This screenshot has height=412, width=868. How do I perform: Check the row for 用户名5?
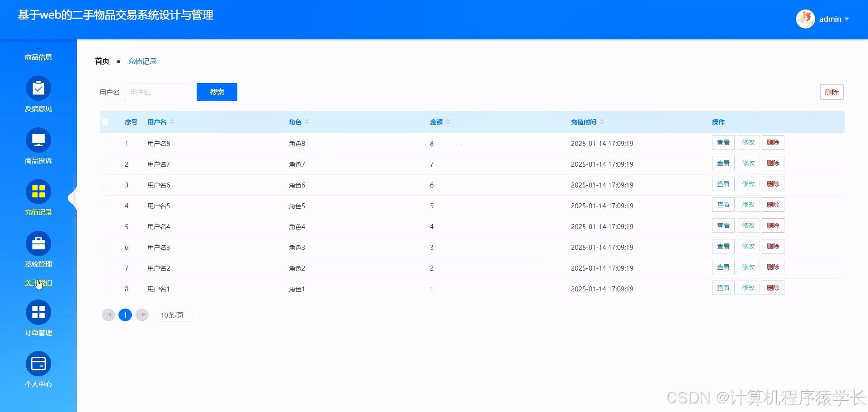105,206
